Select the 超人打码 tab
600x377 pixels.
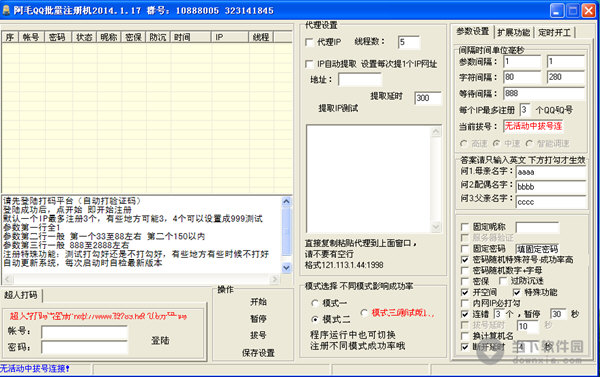[21, 295]
